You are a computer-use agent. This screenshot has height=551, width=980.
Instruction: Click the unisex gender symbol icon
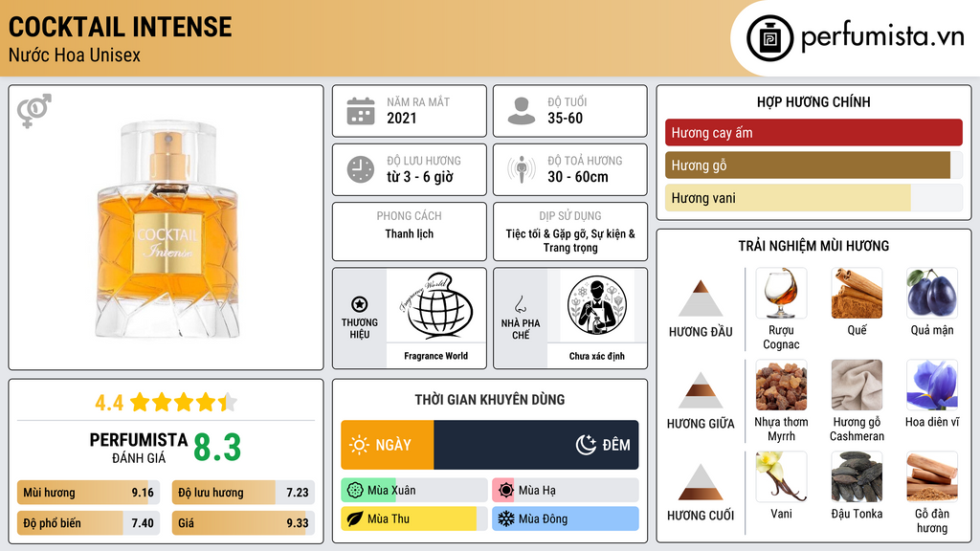coord(34,111)
